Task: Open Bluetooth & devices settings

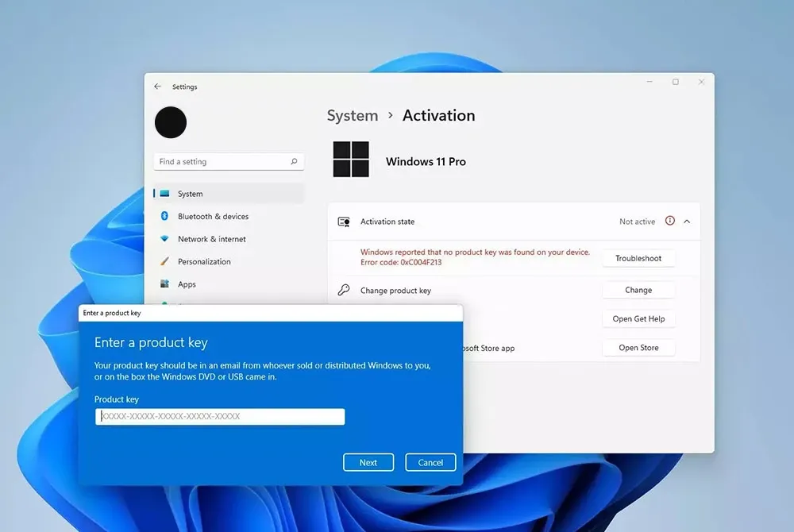Action: [x=229, y=216]
